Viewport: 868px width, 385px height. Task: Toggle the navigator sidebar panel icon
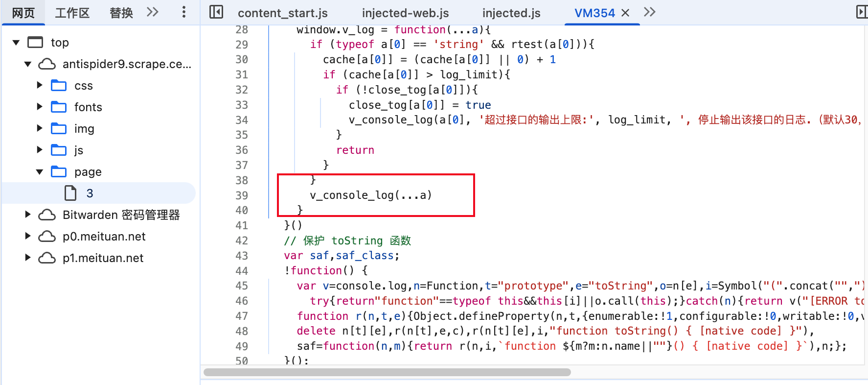coord(216,12)
